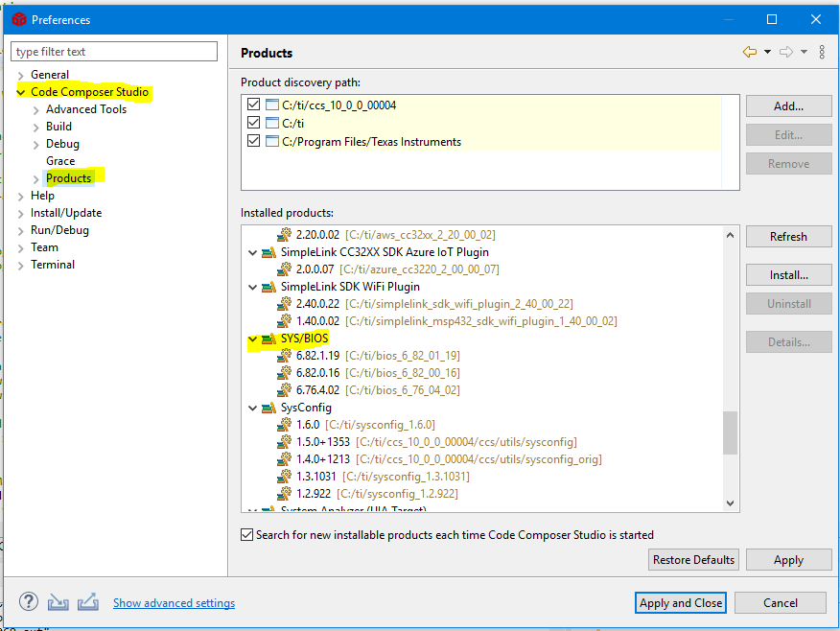Collapse the SimpleLink SDK WiFi Plugin group
840x631 pixels.
point(252,287)
